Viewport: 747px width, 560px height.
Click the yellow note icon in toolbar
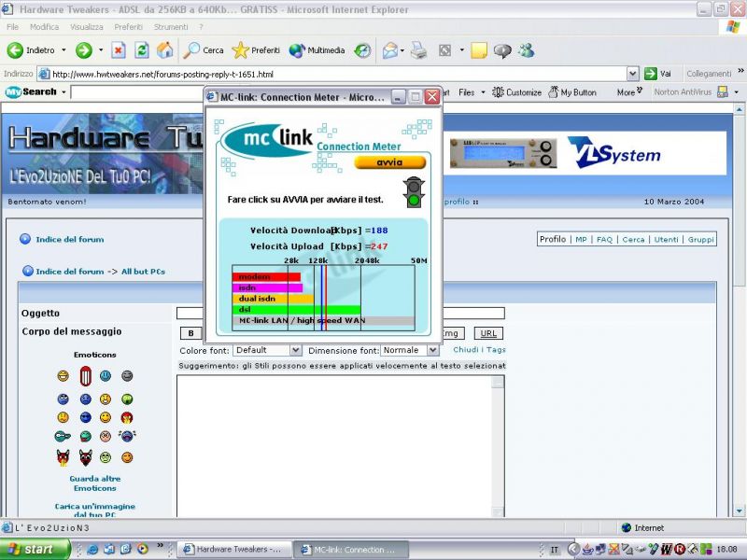479,50
